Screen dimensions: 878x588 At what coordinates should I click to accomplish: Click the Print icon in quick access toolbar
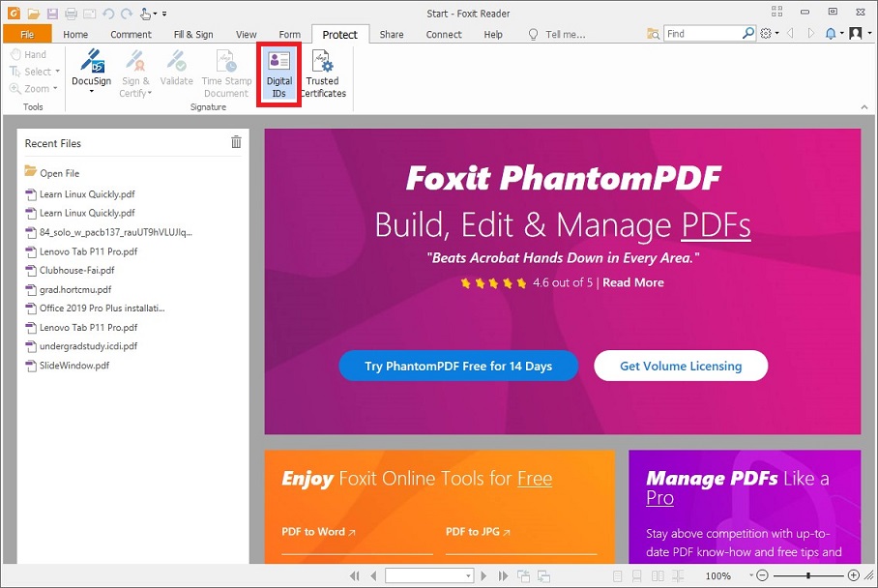tap(72, 13)
